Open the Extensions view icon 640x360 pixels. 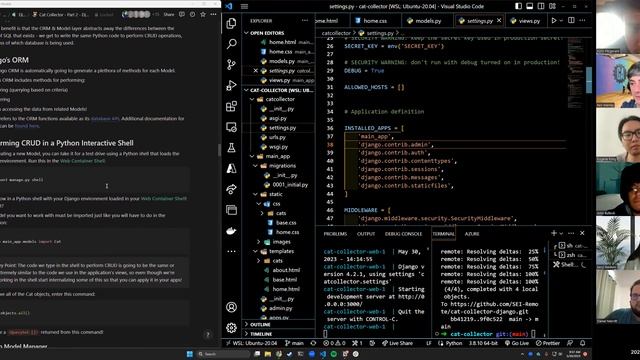pos(231,106)
